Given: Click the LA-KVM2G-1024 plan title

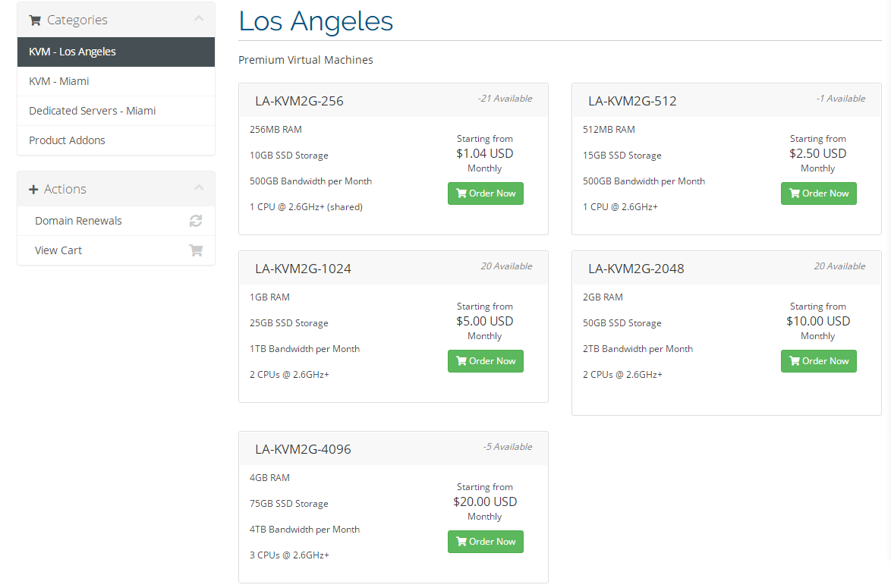Looking at the screenshot, I should point(303,269).
